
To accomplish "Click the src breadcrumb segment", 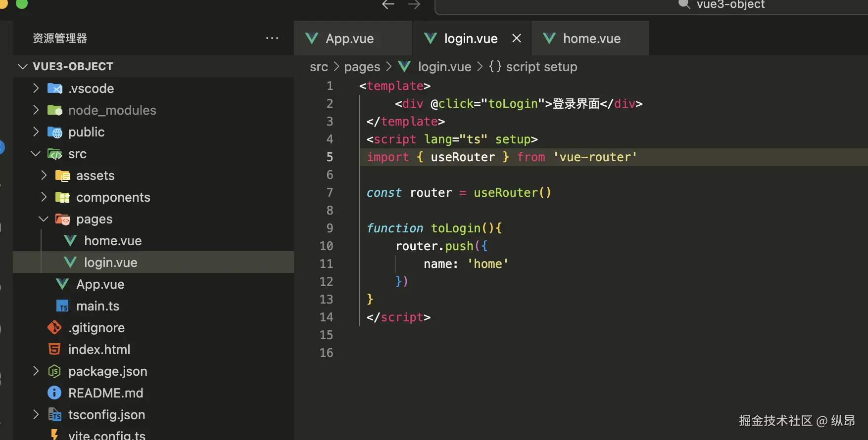I will [x=319, y=67].
